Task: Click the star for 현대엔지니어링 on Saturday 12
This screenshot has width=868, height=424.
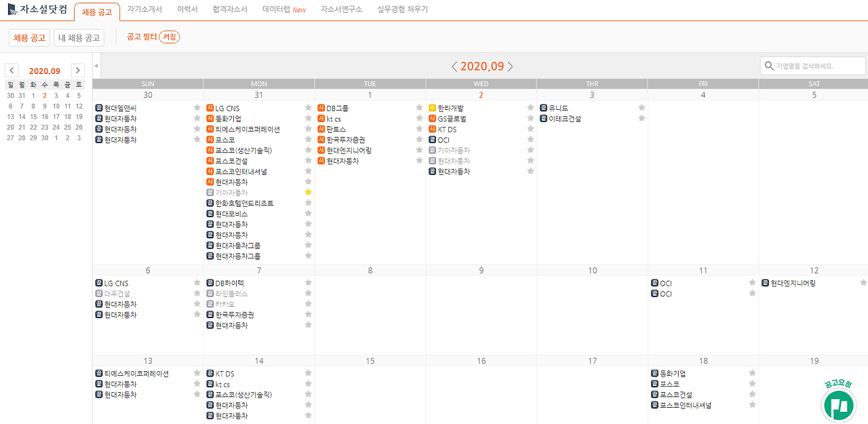Action: (863, 283)
